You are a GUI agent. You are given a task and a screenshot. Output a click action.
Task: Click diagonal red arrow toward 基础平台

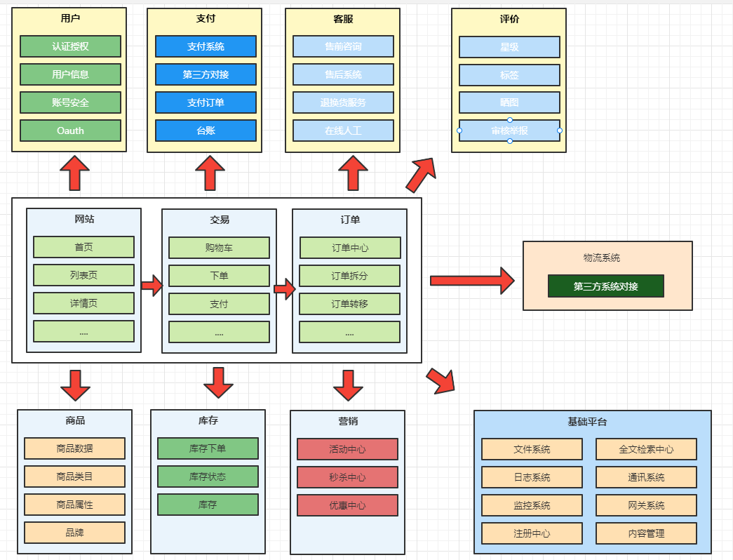point(441,381)
